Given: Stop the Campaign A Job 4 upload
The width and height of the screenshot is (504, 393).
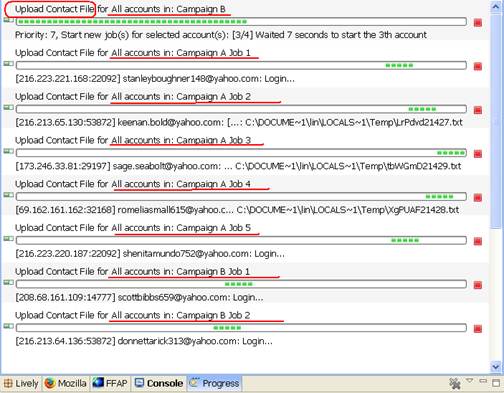Looking at the screenshot, I should [478, 198].
